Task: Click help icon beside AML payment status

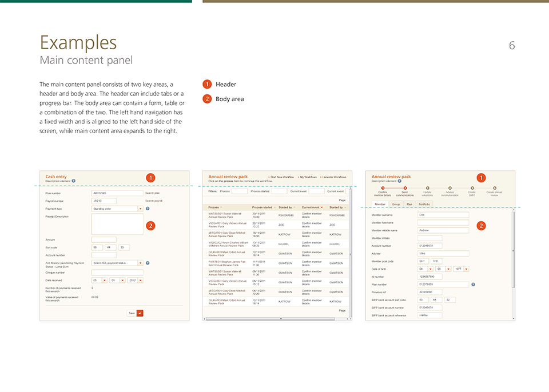Action: (148, 263)
